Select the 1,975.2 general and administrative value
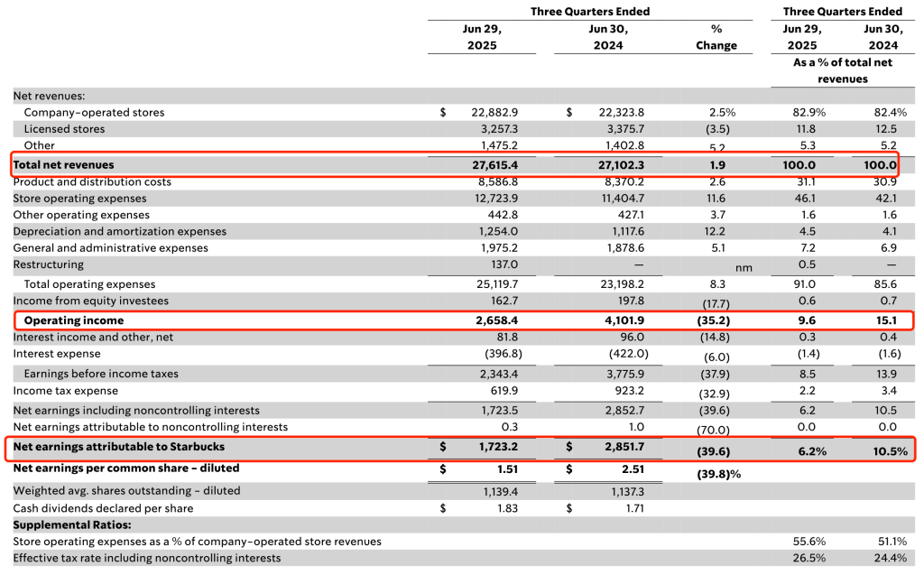924x575 pixels. pyautogui.click(x=499, y=247)
